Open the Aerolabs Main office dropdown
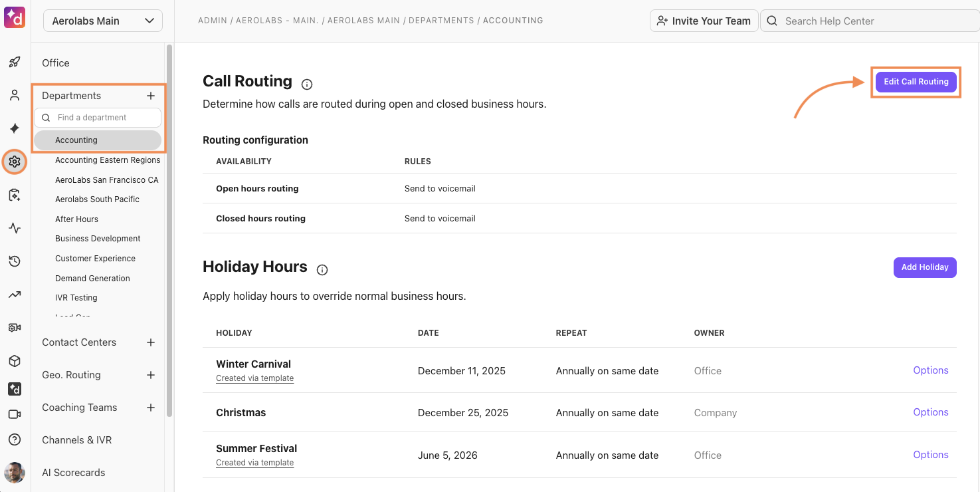 tap(103, 21)
